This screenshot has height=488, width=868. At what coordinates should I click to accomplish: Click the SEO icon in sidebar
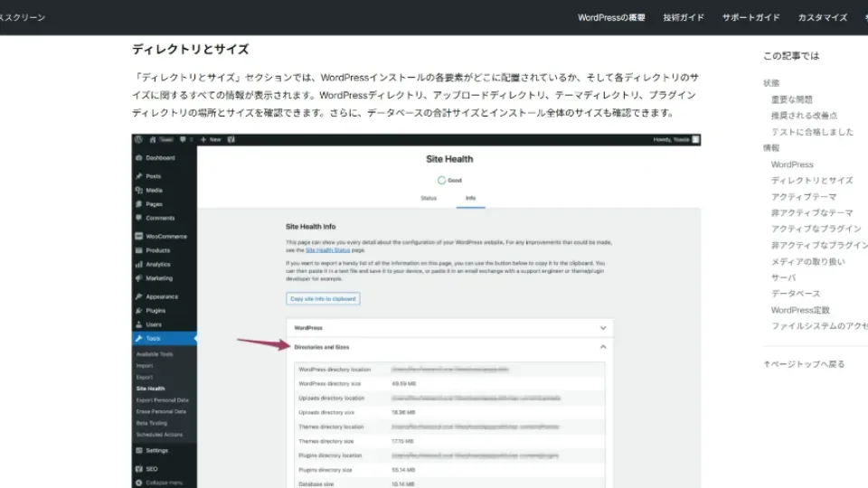click(x=139, y=469)
